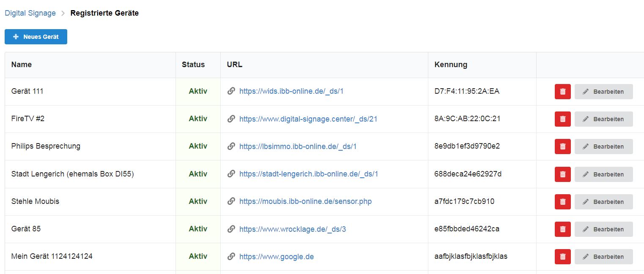Remove Mein Gerät 1124124124 with trash icon

tap(562, 257)
